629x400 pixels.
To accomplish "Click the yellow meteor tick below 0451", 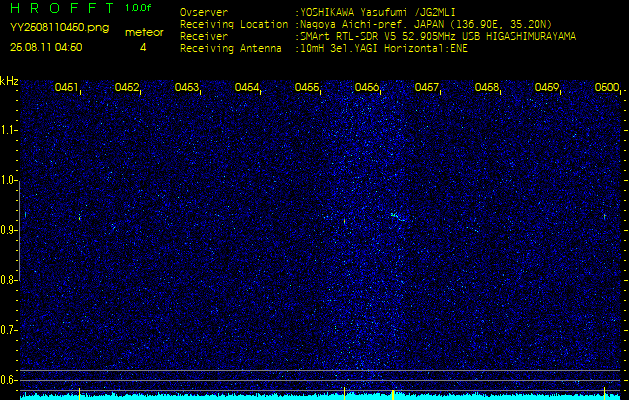I will (x=79, y=394).
